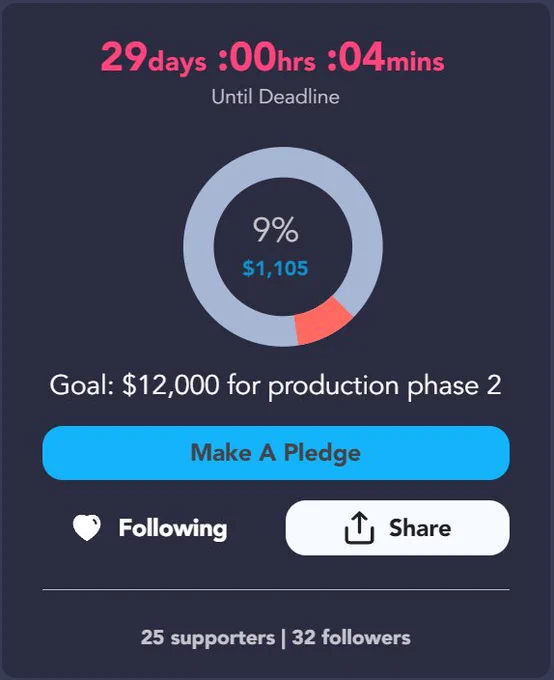View the 32 followers count
Viewport: 554px width, 680px height.
pyautogui.click(x=351, y=638)
